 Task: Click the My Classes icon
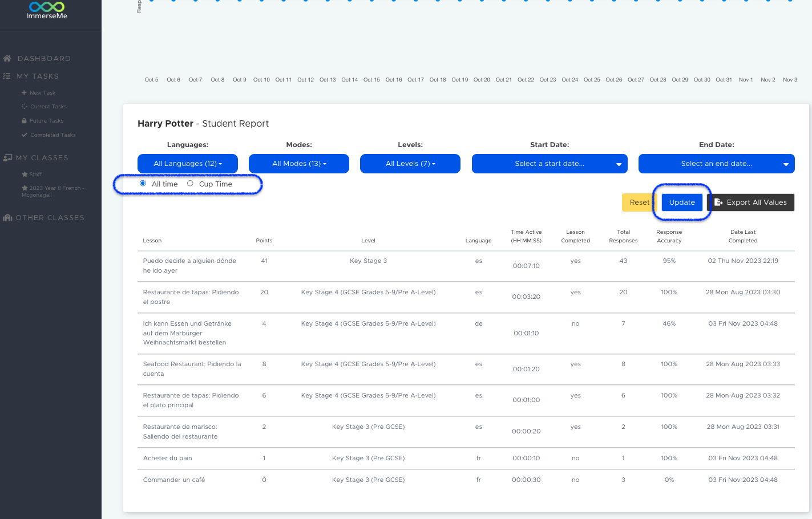(7, 157)
